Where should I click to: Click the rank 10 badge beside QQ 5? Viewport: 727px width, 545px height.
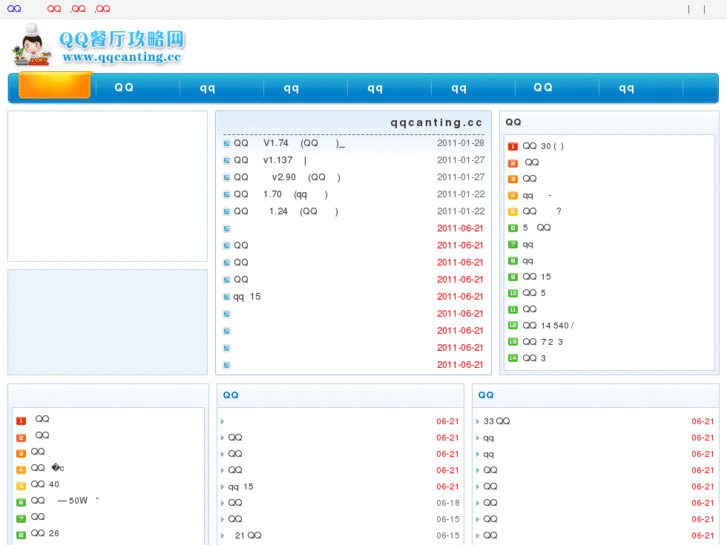[x=513, y=294]
